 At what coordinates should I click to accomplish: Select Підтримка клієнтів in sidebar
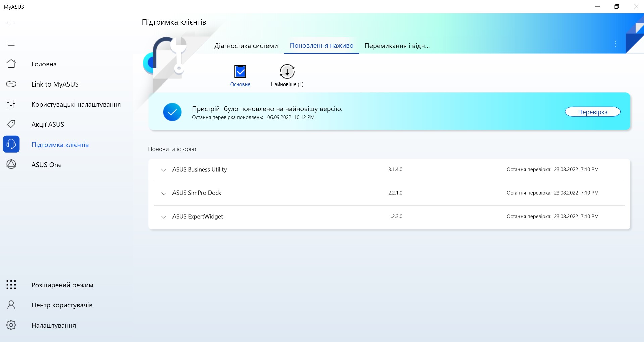click(x=60, y=145)
